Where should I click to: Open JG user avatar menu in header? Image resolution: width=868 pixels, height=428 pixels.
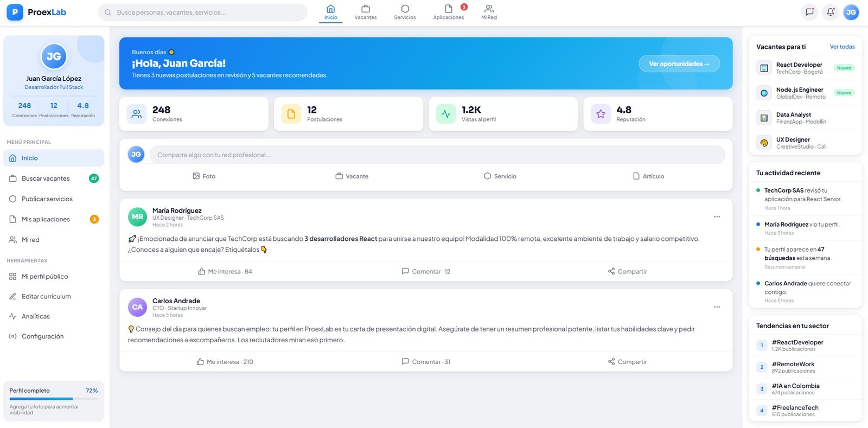tap(851, 12)
